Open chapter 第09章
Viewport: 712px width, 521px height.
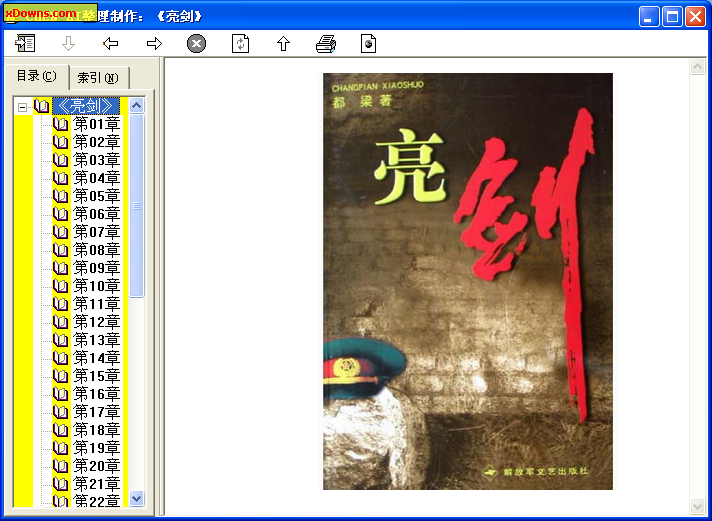pos(97,268)
